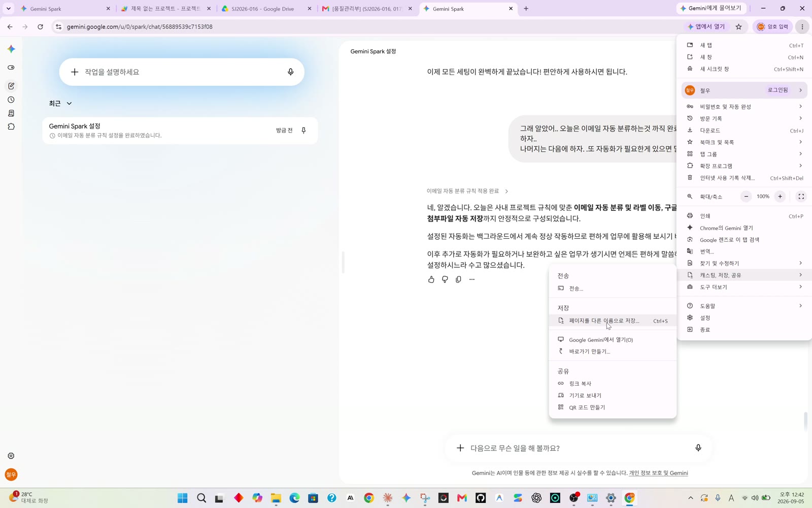This screenshot has height=508, width=812.
Task: Click the zoom out minus button
Action: coord(746,197)
